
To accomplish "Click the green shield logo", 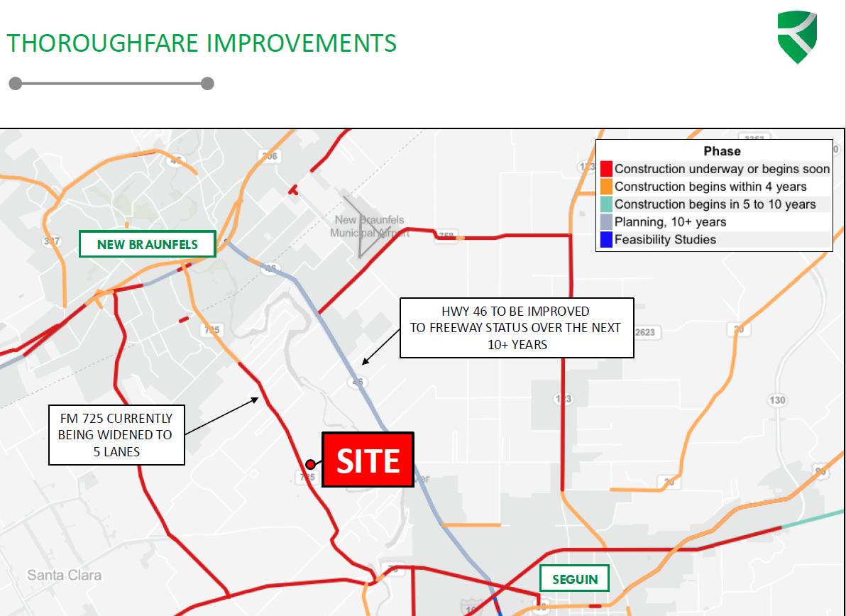I will (797, 37).
